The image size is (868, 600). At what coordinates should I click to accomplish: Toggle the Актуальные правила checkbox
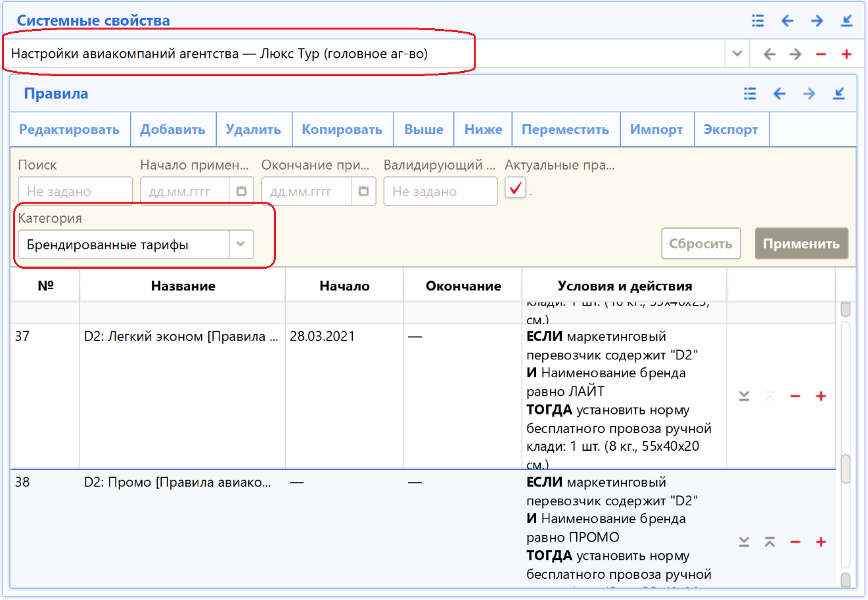(516, 189)
